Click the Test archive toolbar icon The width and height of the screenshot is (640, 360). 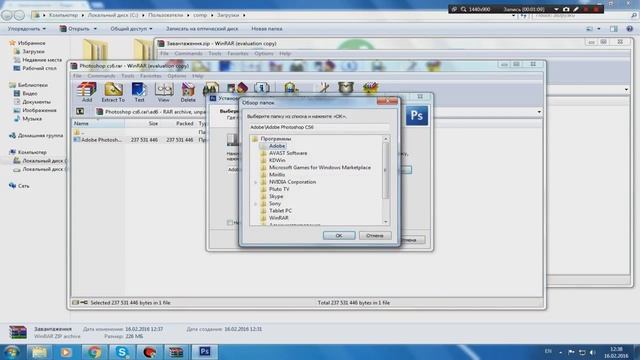point(139,91)
